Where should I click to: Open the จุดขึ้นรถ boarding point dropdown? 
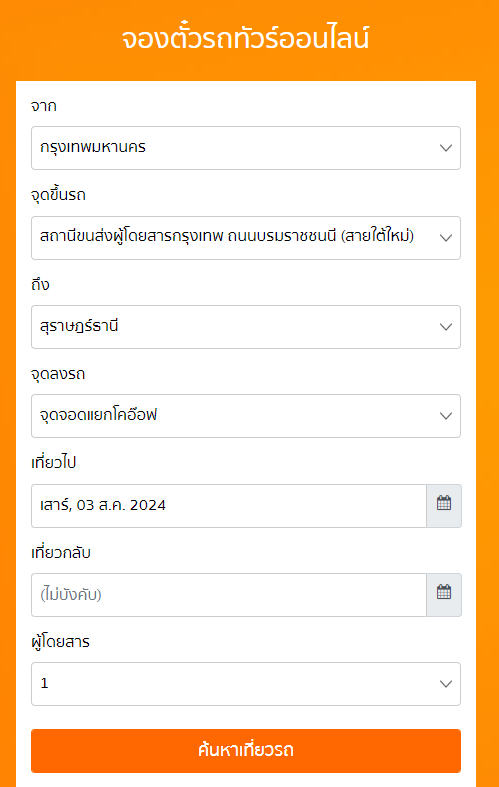tap(245, 237)
